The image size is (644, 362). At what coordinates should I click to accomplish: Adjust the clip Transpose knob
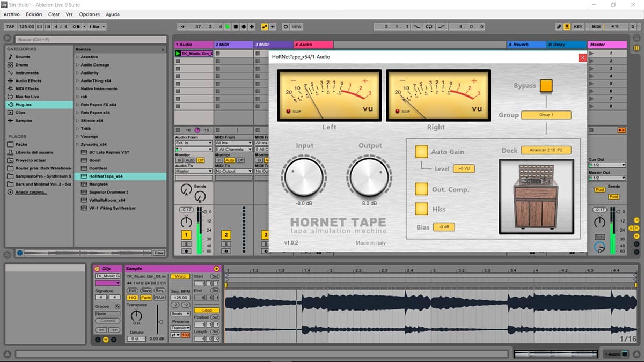click(137, 315)
